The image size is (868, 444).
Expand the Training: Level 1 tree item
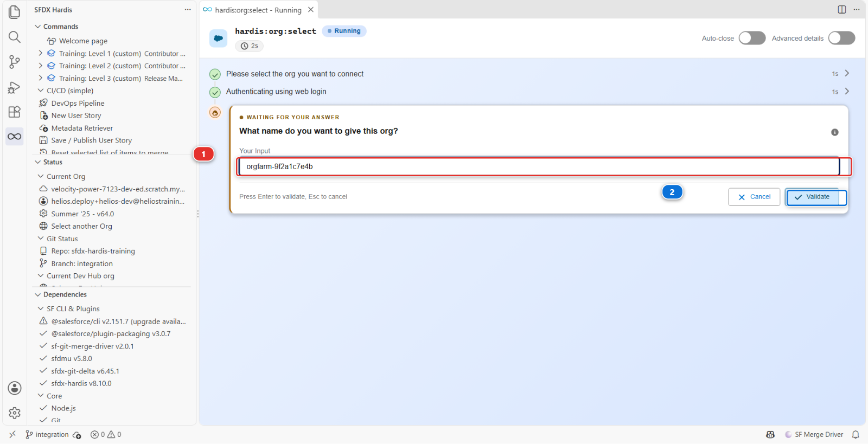coord(41,53)
